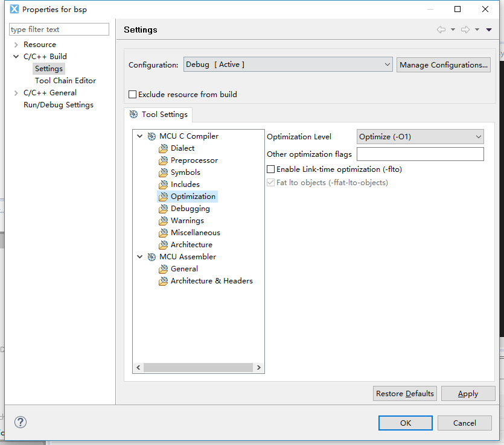Image resolution: width=504 pixels, height=445 pixels.
Task: Click the Preprocessor option folder icon
Action: (x=163, y=160)
